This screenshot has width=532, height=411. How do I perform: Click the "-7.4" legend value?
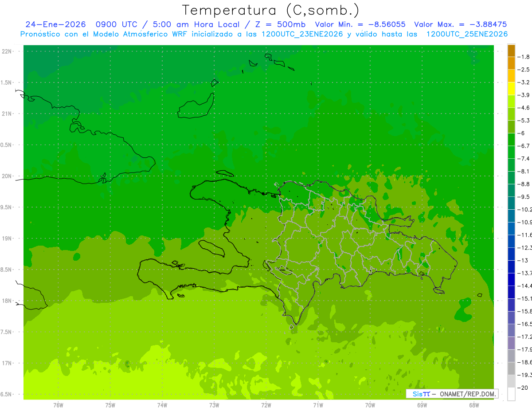524,159
